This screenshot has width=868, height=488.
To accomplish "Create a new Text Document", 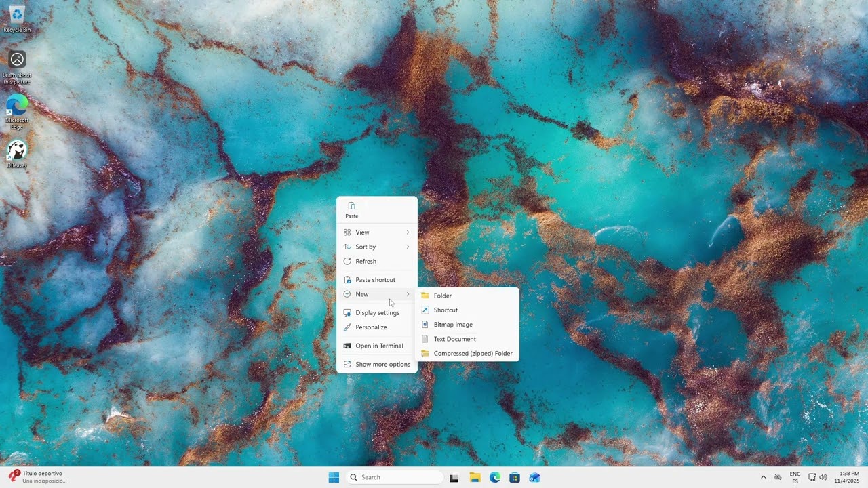I will (468, 339).
